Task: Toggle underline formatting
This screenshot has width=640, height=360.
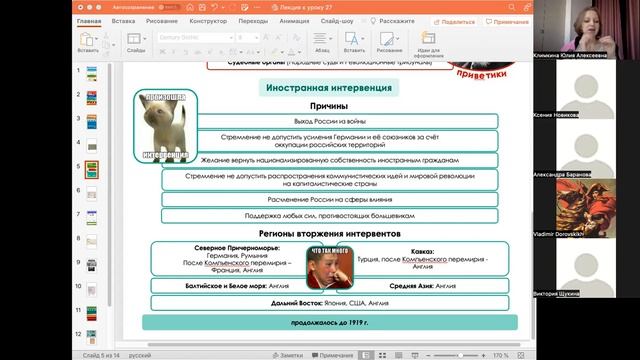Action: (186, 52)
